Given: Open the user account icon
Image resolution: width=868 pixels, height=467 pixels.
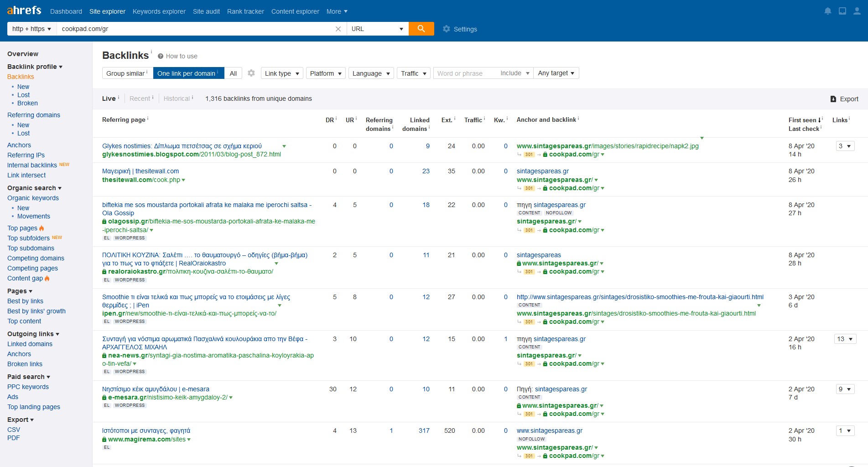Looking at the screenshot, I should (x=857, y=11).
